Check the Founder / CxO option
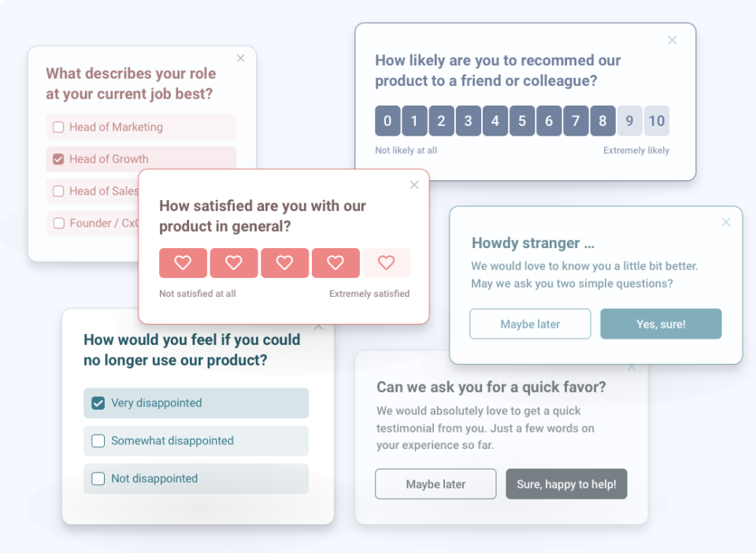This screenshot has width=756, height=553. coord(59,223)
